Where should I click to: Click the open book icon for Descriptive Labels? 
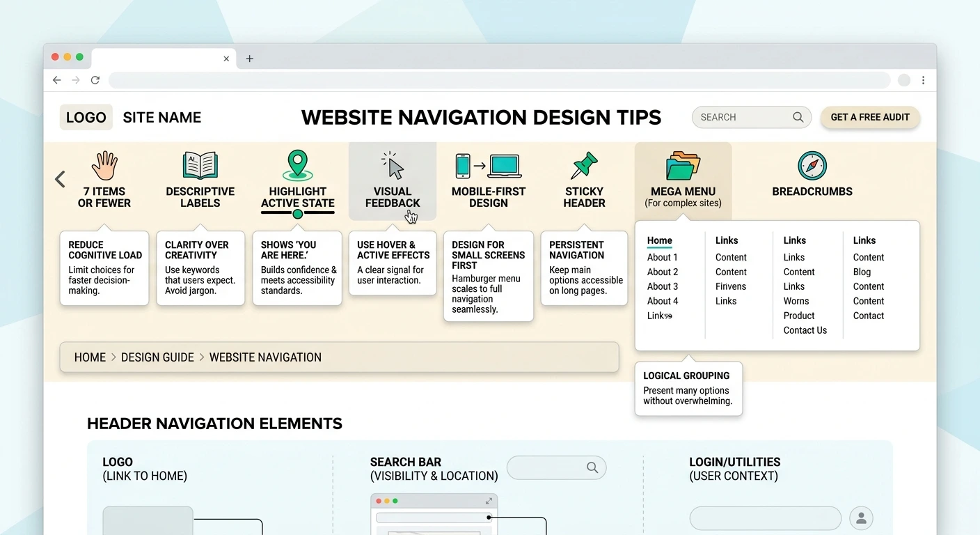point(200,166)
